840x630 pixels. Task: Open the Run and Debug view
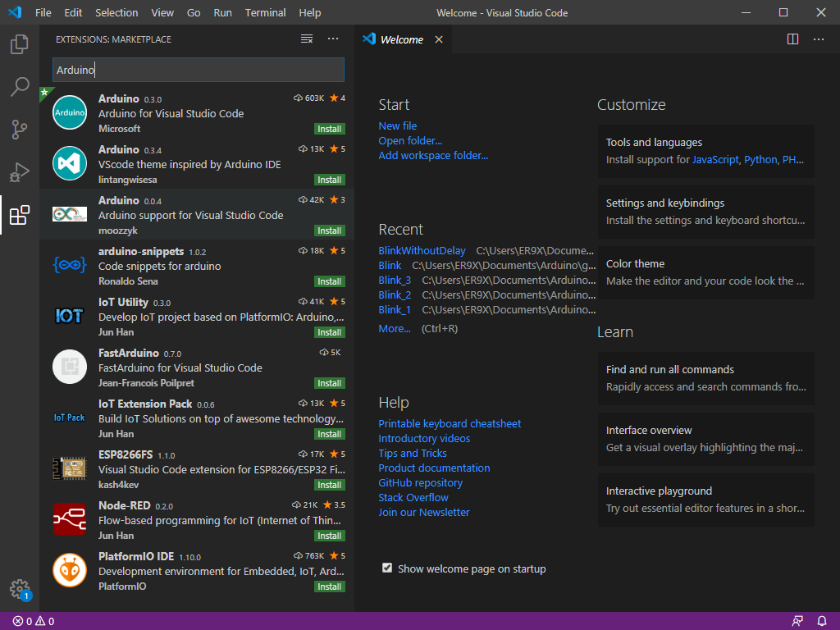point(20,172)
